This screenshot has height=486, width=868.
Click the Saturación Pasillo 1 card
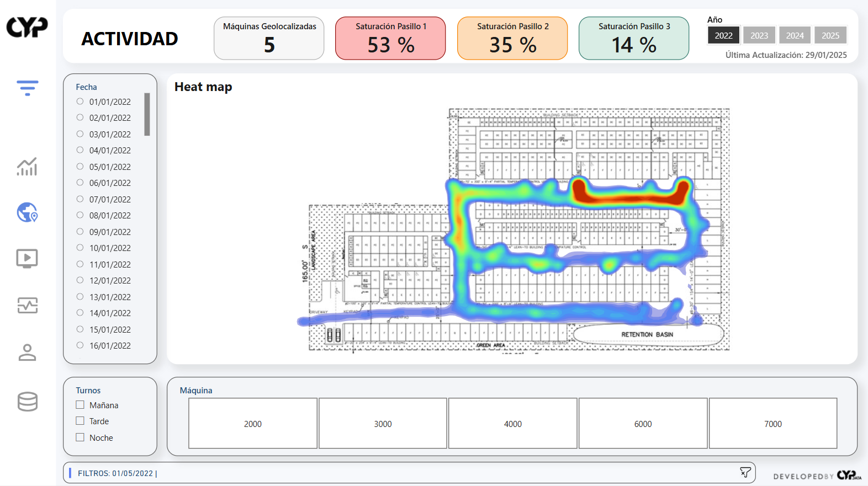(x=390, y=38)
